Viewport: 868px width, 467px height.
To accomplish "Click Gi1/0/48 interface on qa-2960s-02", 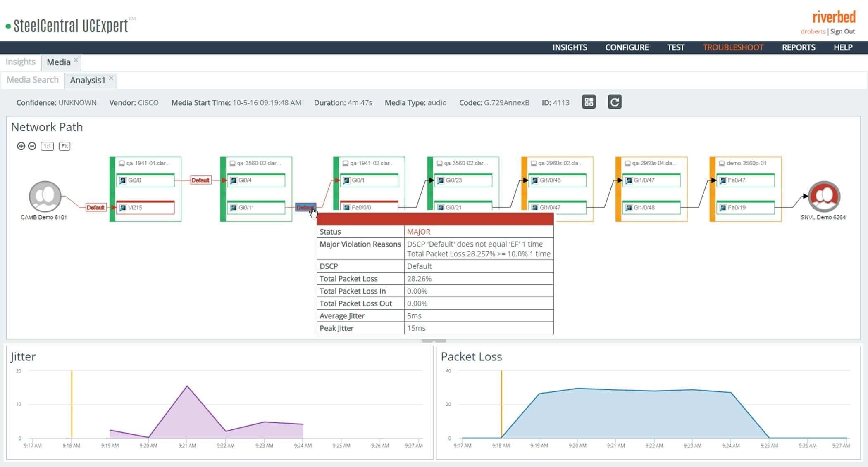I will coord(557,180).
